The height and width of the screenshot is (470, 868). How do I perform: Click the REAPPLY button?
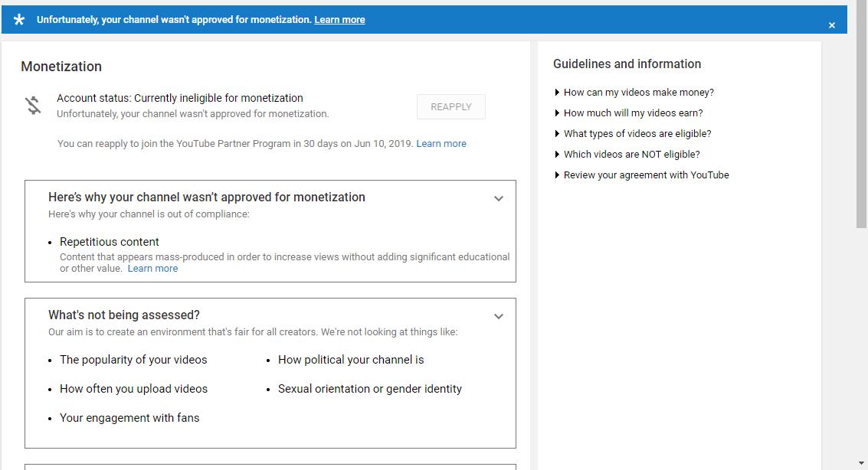pyautogui.click(x=451, y=106)
